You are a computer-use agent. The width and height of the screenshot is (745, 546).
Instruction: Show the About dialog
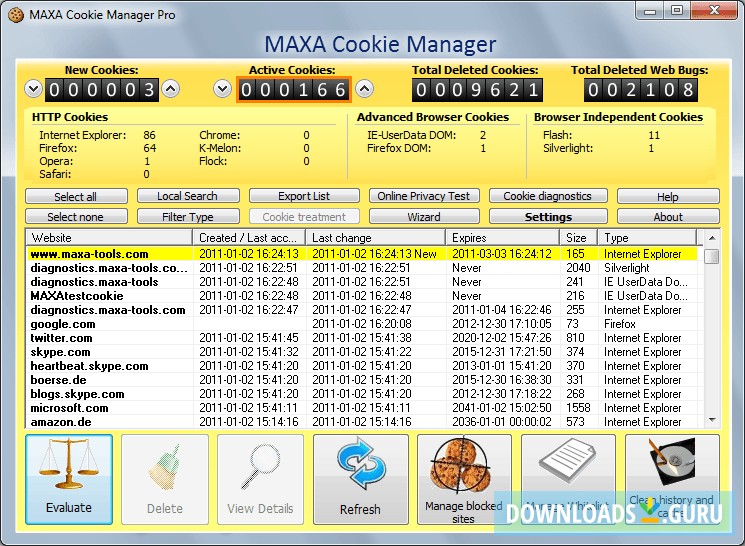coord(668,217)
